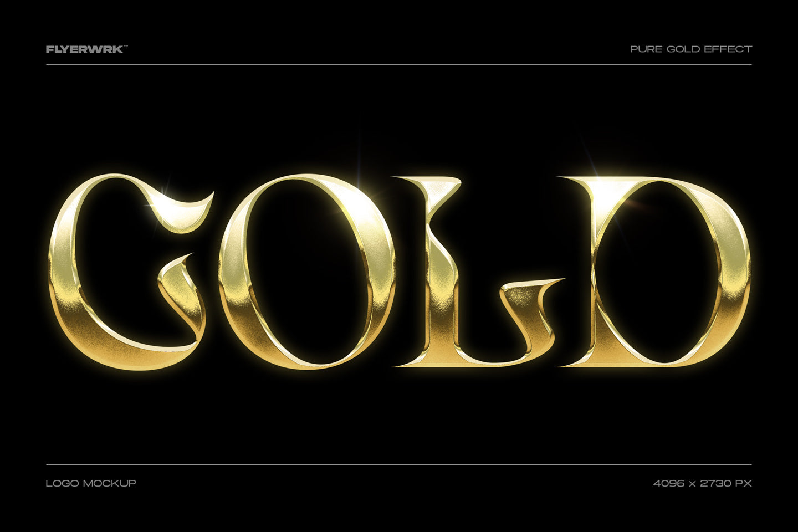
Task: Click the FLYERWRK brand logo text
Action: click(x=84, y=49)
